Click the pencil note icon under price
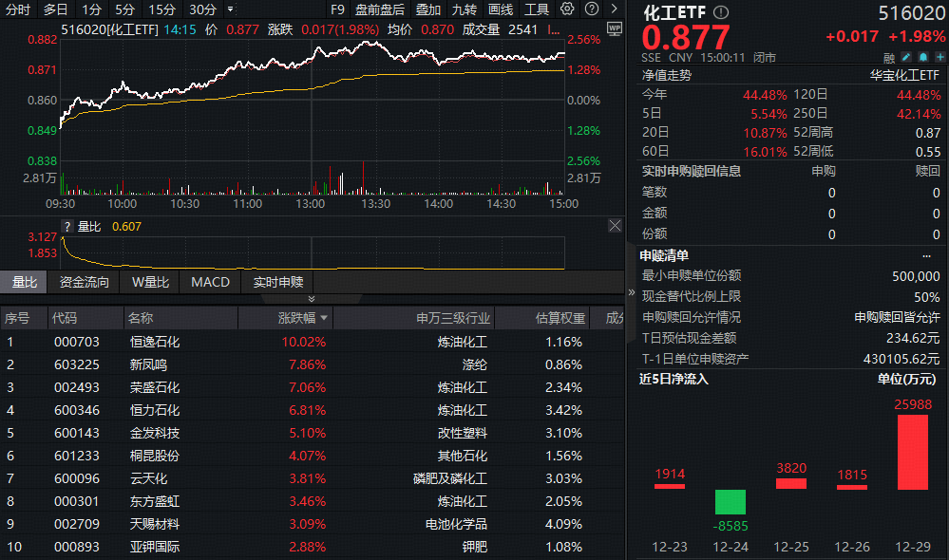 pyautogui.click(x=906, y=57)
